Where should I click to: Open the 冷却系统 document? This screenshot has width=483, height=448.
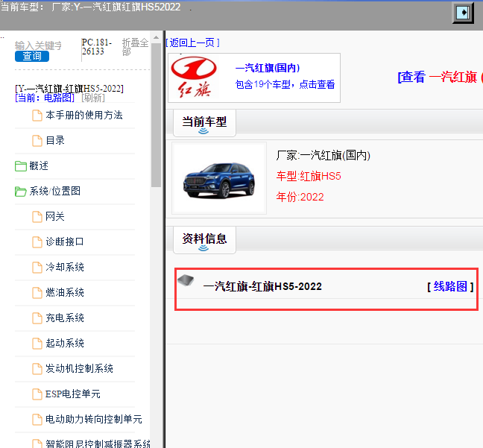65,267
